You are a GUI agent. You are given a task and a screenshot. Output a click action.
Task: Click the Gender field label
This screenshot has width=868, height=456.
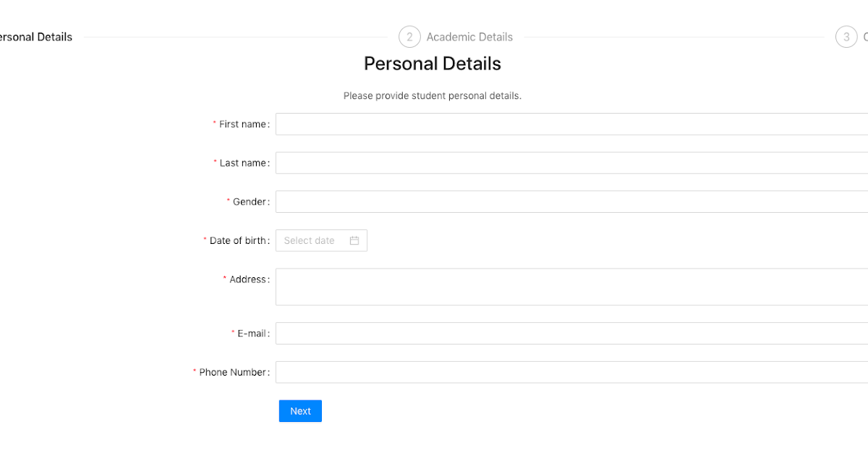tap(250, 202)
